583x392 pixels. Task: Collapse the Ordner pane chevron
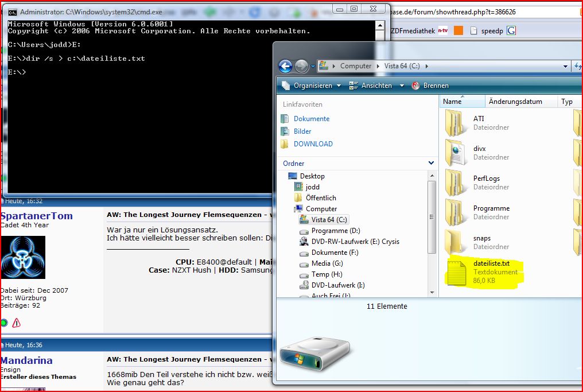click(431, 163)
